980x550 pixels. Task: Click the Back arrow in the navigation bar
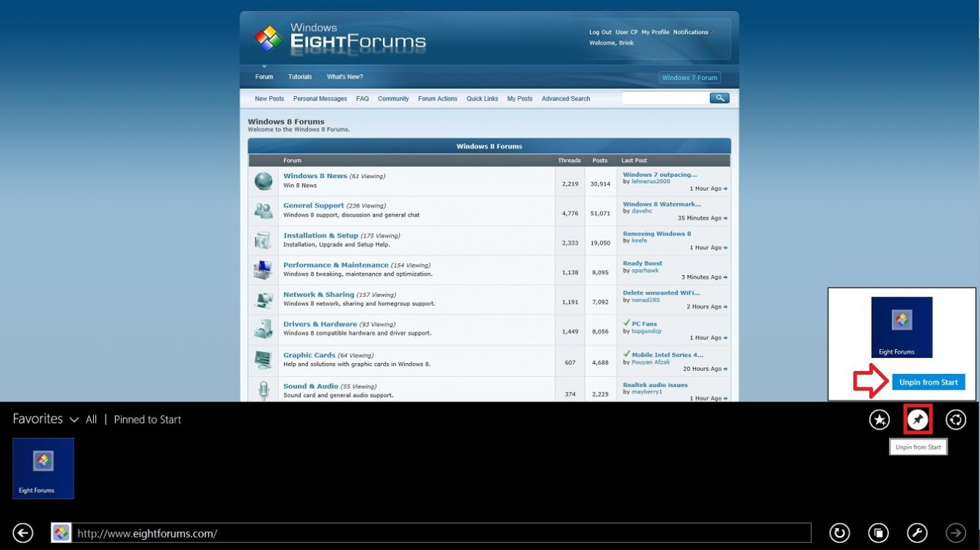tap(23, 533)
